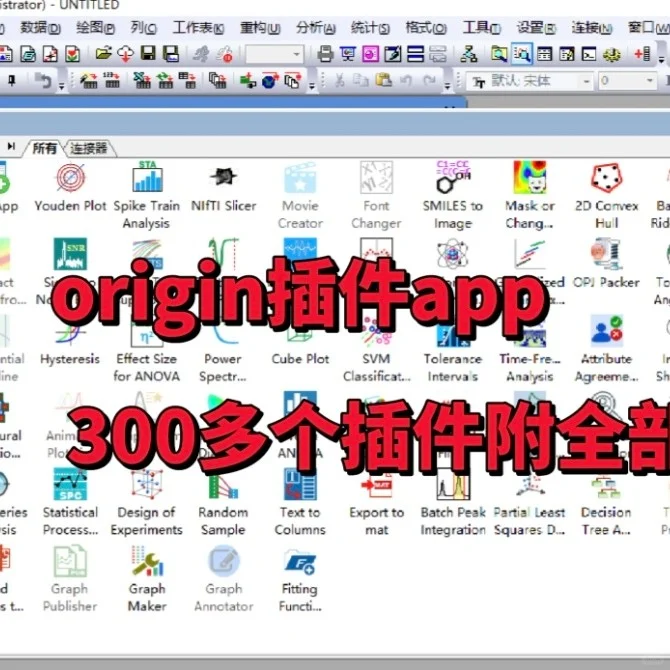Open the 工具(T) menu
The width and height of the screenshot is (670, 670).
482,28
